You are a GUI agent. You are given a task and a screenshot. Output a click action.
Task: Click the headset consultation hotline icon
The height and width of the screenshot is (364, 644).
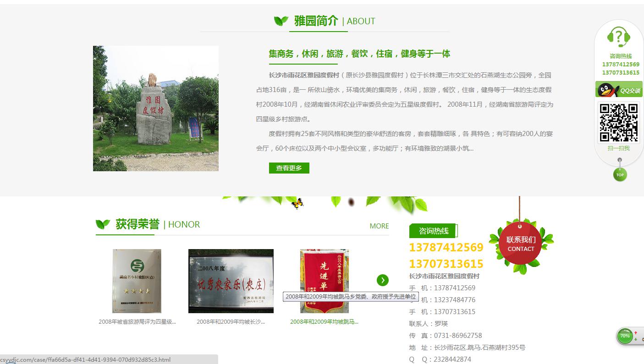619,36
